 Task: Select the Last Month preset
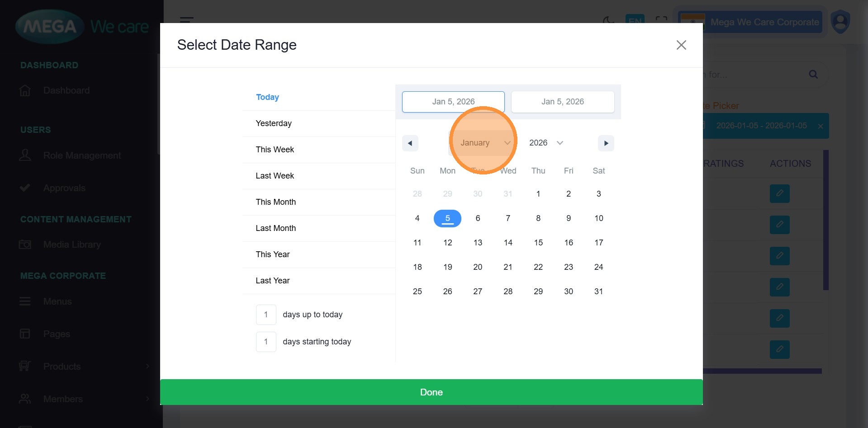(275, 228)
